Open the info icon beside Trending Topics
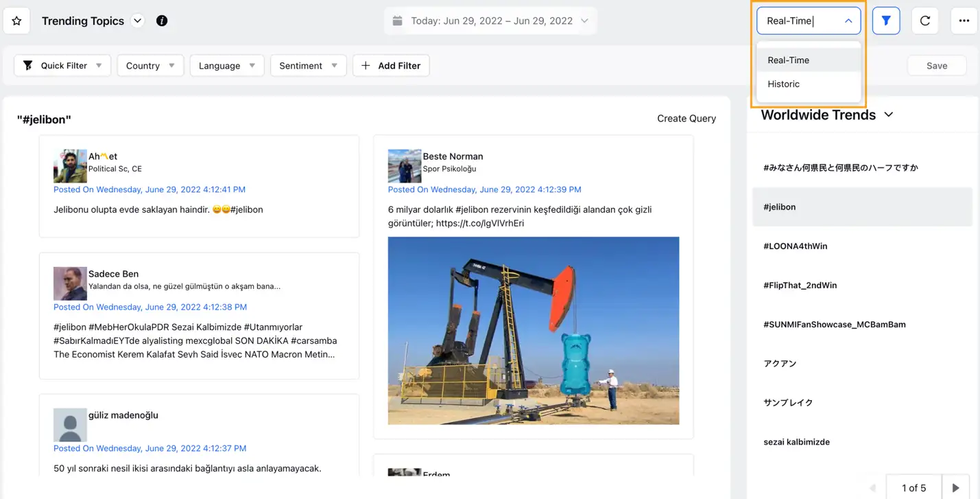This screenshot has width=980, height=499. pyautogui.click(x=162, y=21)
